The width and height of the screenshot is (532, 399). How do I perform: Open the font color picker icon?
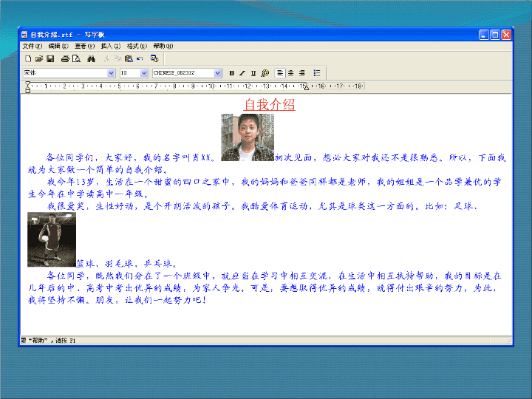tap(265, 73)
